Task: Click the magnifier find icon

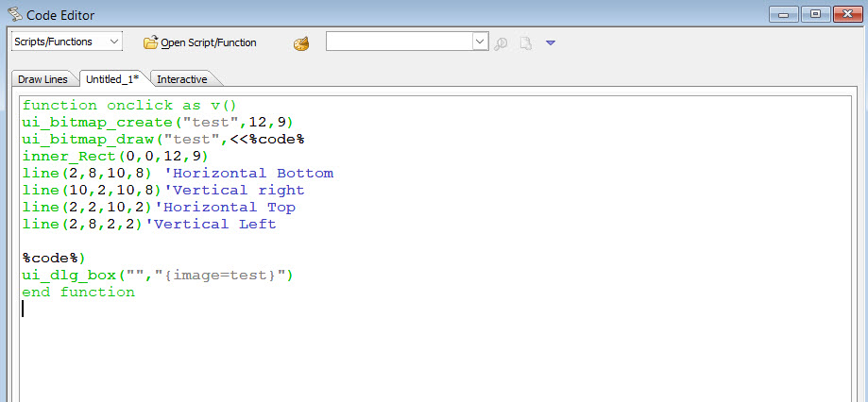Action: [x=502, y=42]
